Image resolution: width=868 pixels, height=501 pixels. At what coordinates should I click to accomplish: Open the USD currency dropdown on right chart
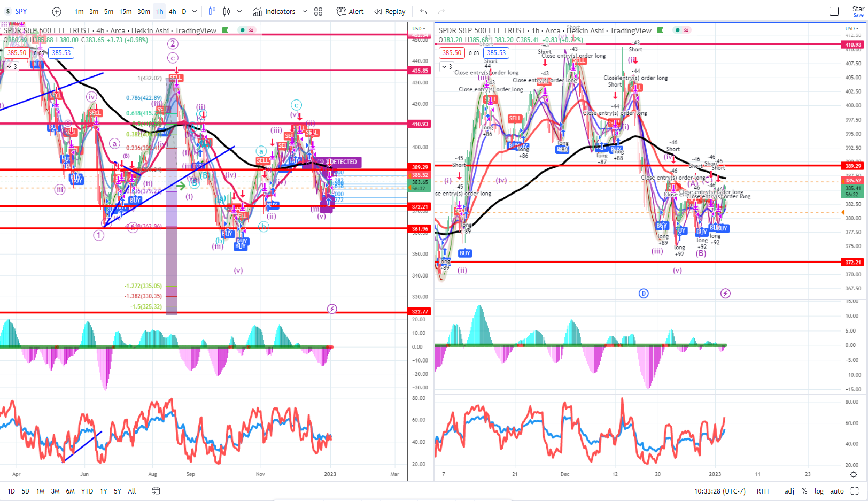coord(852,28)
